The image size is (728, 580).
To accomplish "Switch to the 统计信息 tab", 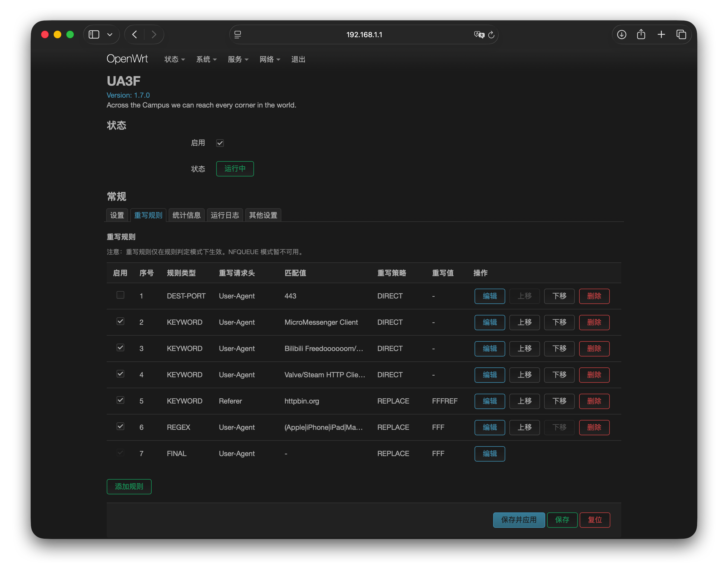I will pyautogui.click(x=186, y=215).
